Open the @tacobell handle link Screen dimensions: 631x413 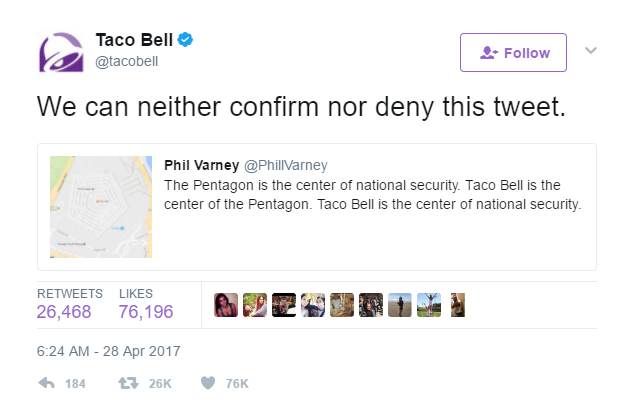(126, 61)
